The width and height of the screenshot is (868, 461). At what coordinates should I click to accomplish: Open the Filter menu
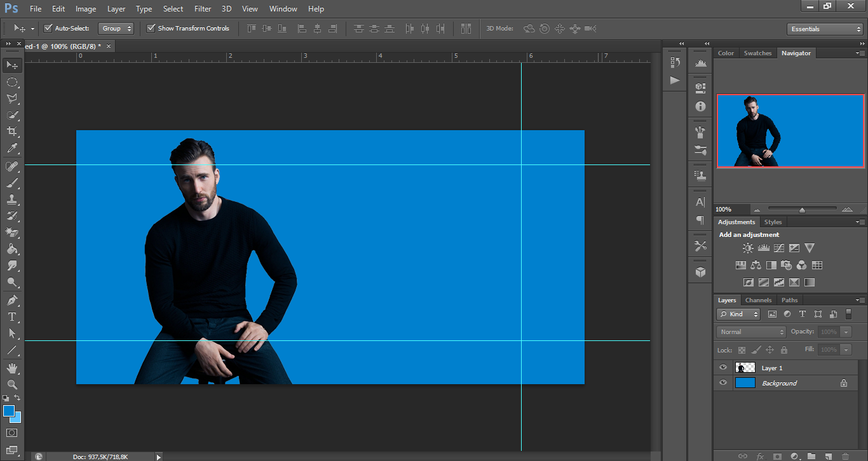pos(202,8)
